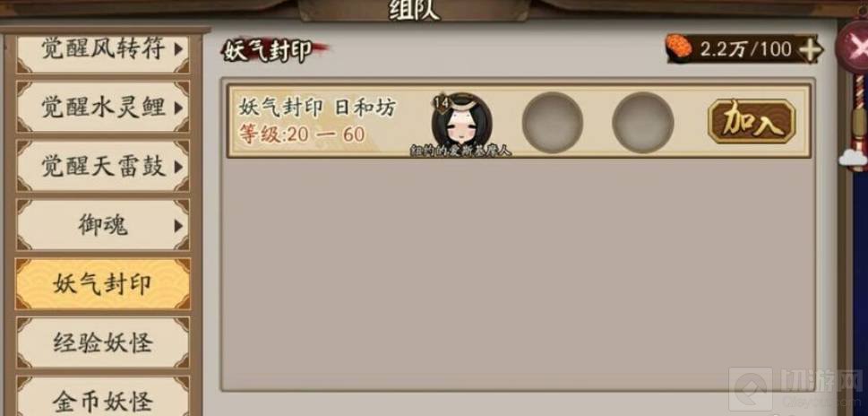The height and width of the screenshot is (416, 868).
Task: Select the 妖气封印 日和坊 team title
Action: click(318, 108)
